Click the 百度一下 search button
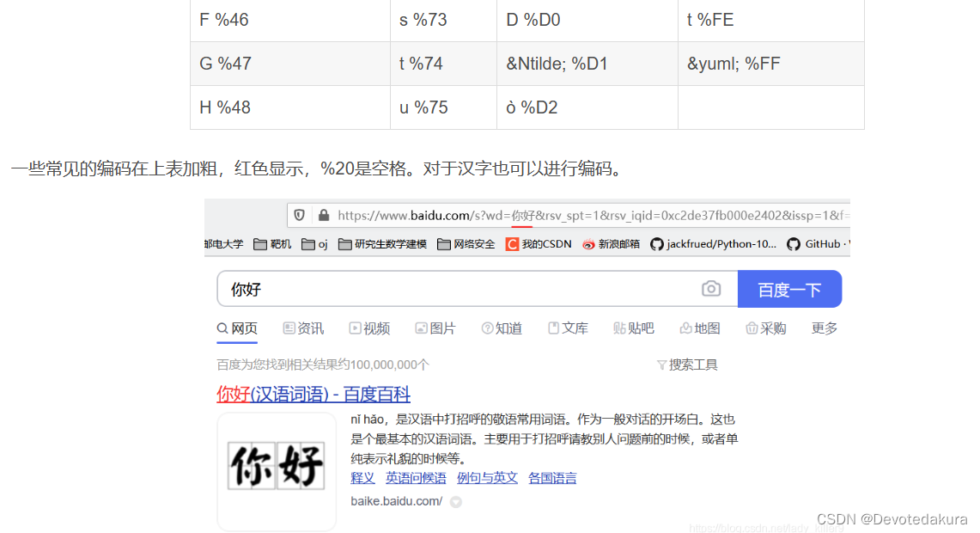This screenshot has height=533, width=980. click(x=789, y=288)
